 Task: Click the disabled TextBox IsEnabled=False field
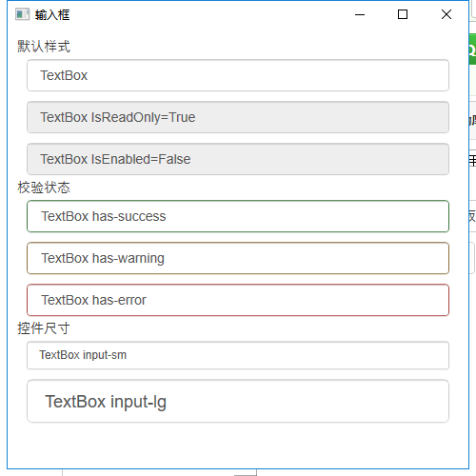[x=238, y=159]
